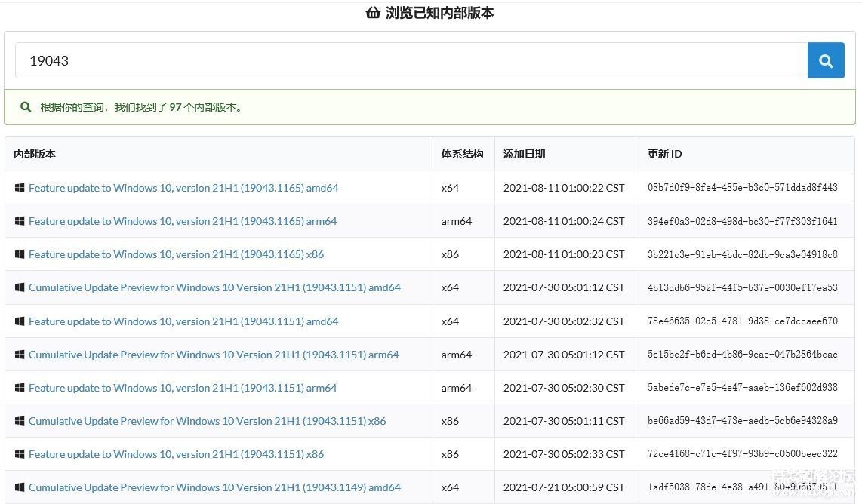
Task: Click the Windows logo beside Feature update 19043.1151 x86
Action: (19, 454)
